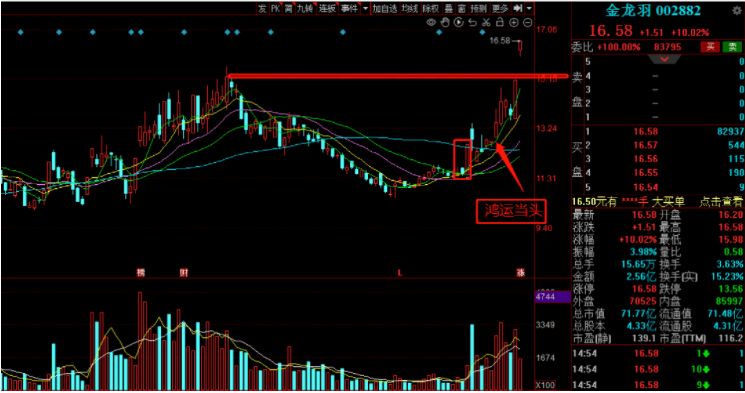The height and width of the screenshot is (393, 745).
Task: Open dropdown arrow after 事件
Action: [365, 9]
